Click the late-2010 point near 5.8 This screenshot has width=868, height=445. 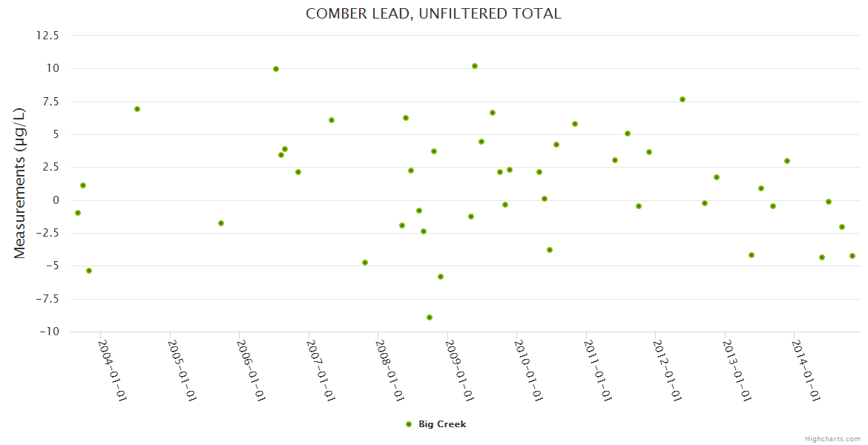575,124
